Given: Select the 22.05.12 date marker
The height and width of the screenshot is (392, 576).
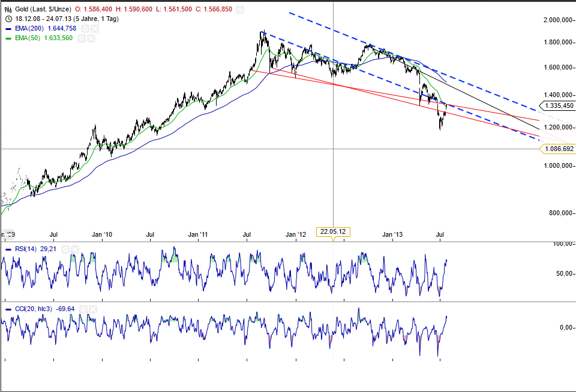Looking at the screenshot, I should click(x=333, y=231).
